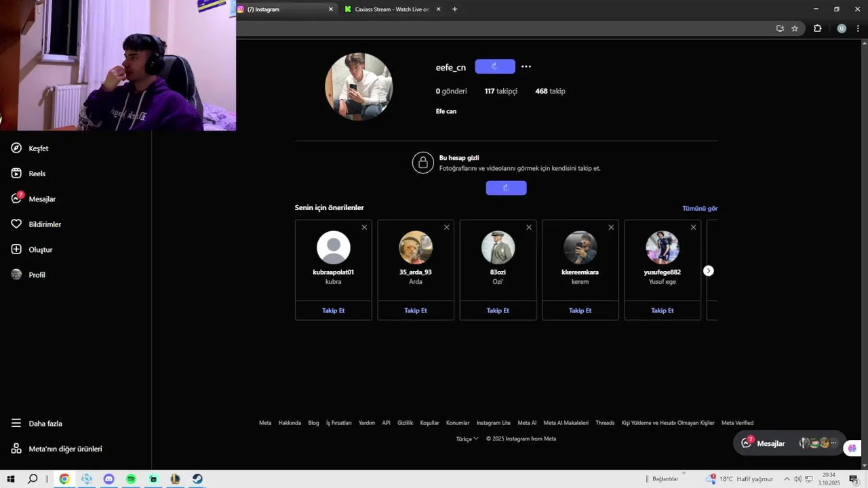This screenshot has height=488, width=868.
Task: Dismiss the 35_arda_93 suggestion
Action: 446,227
